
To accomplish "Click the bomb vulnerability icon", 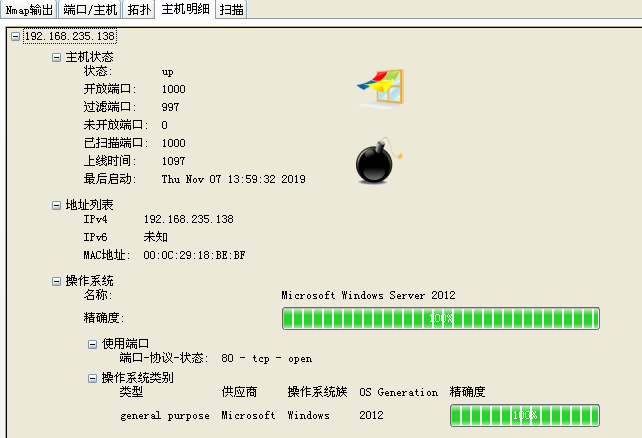I will tap(378, 162).
